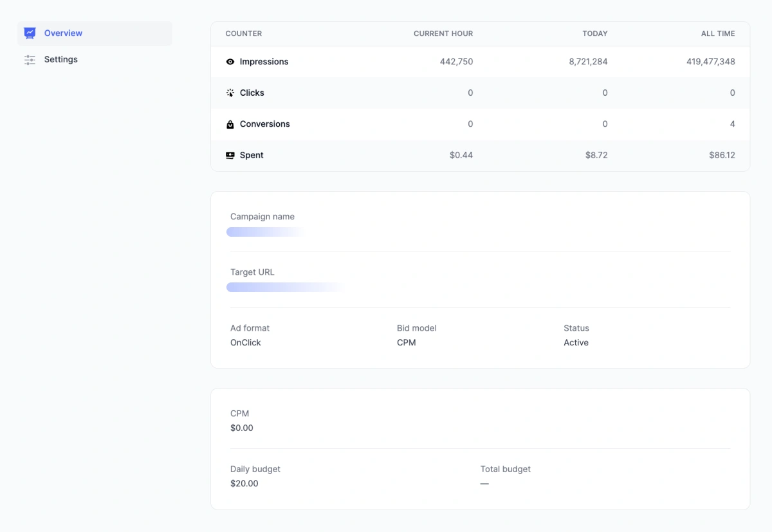Image resolution: width=772 pixels, height=532 pixels.
Task: Click the Today column header
Action: tap(594, 33)
